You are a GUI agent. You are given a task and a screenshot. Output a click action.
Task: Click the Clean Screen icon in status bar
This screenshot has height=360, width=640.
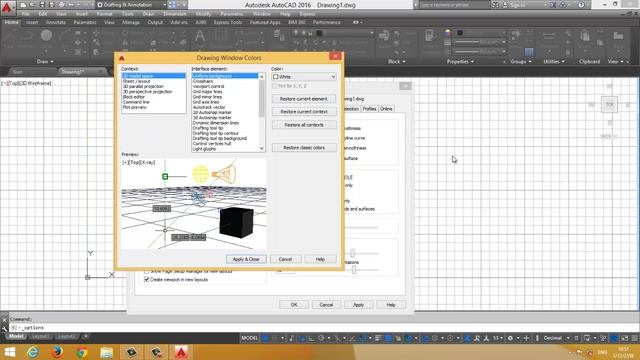625,338
